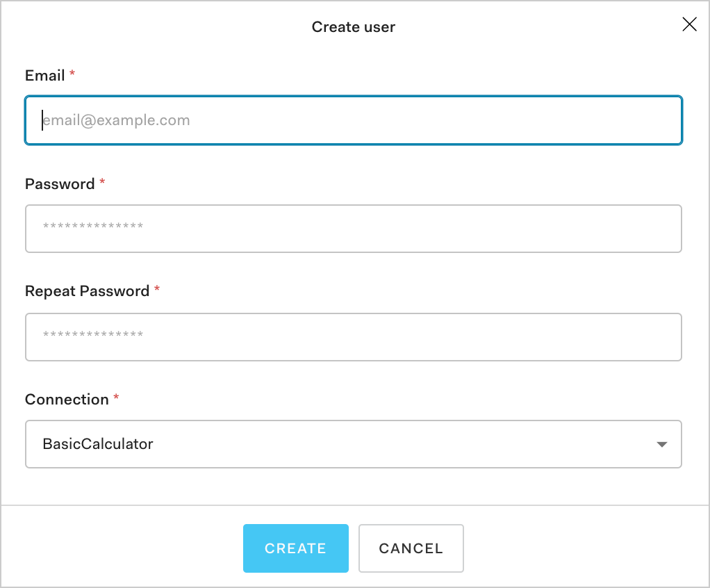Viewport: 710px width, 588px height.
Task: Click the masked placeholder in Repeat Password
Action: [93, 336]
